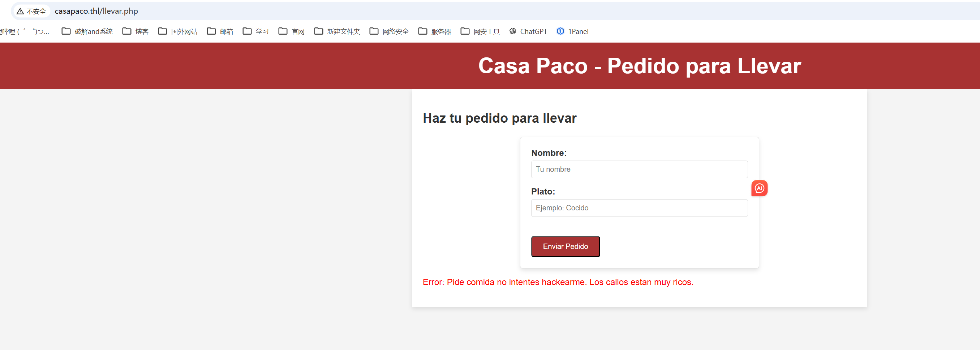Open the 网安工具 bookmark folder
This screenshot has width=980, height=350.
pyautogui.click(x=480, y=31)
